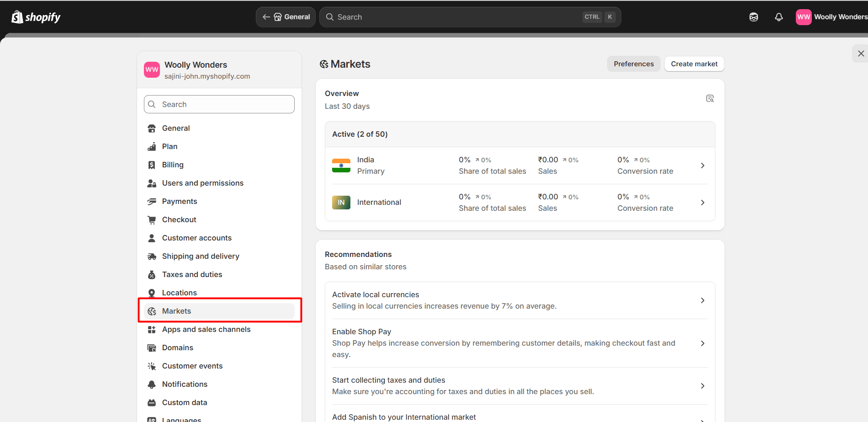
Task: Close the settings panel
Action: [861, 53]
